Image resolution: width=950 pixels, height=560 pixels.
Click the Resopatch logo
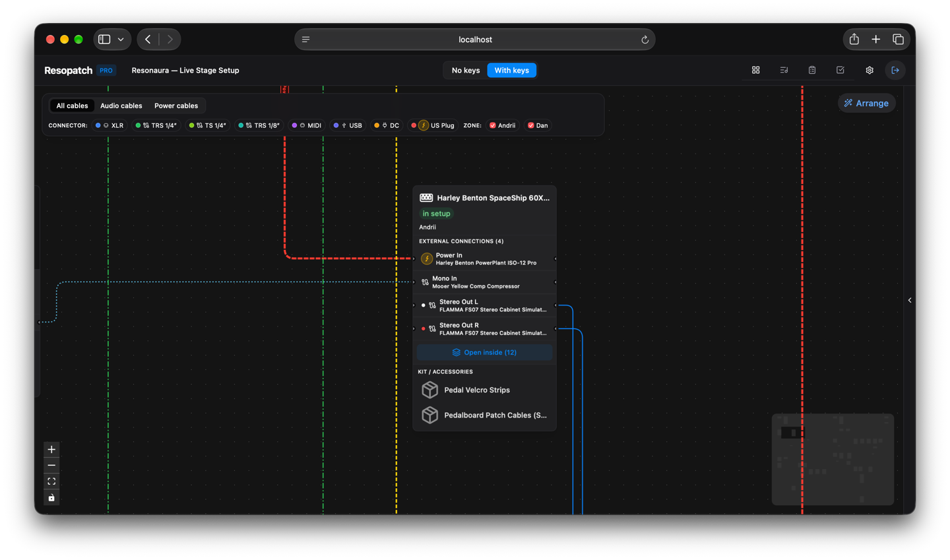[x=68, y=70]
